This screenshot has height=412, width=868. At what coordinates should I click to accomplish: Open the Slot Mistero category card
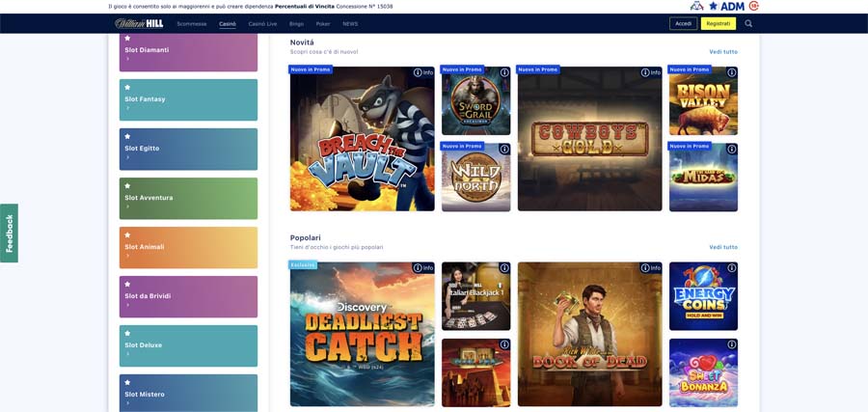tap(188, 393)
